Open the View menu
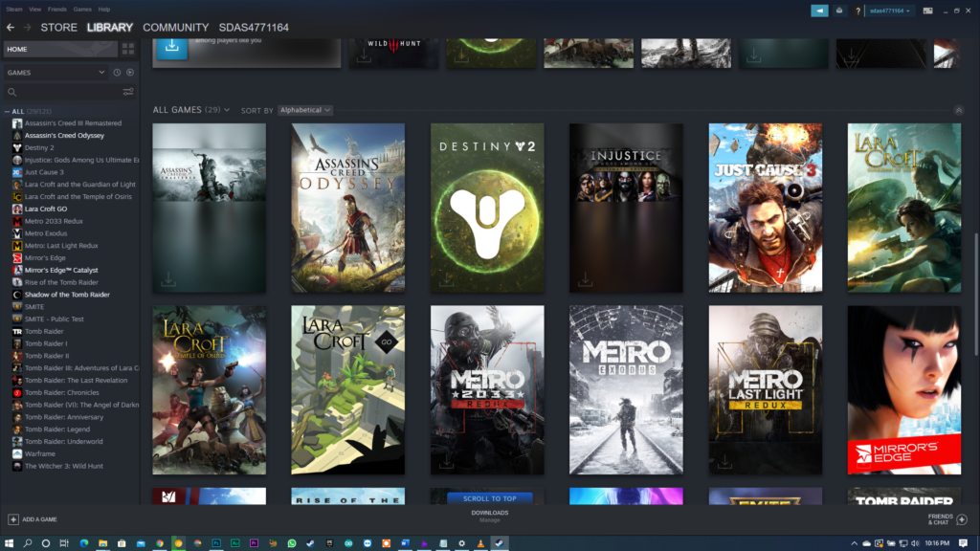 35,10
